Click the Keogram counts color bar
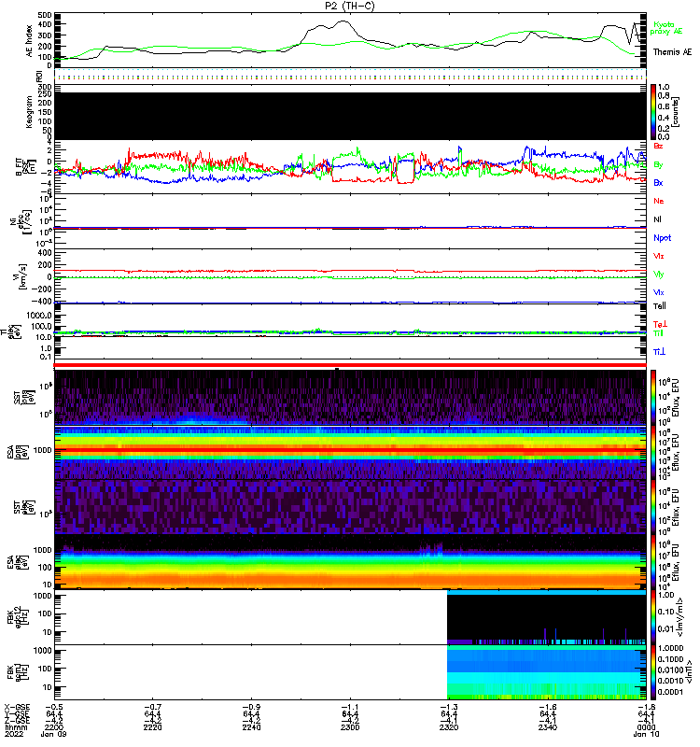The image size is (700, 747). tap(653, 112)
